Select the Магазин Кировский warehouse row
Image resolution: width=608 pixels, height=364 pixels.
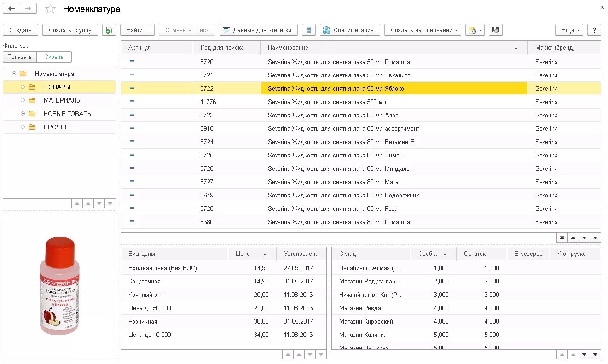point(466,321)
